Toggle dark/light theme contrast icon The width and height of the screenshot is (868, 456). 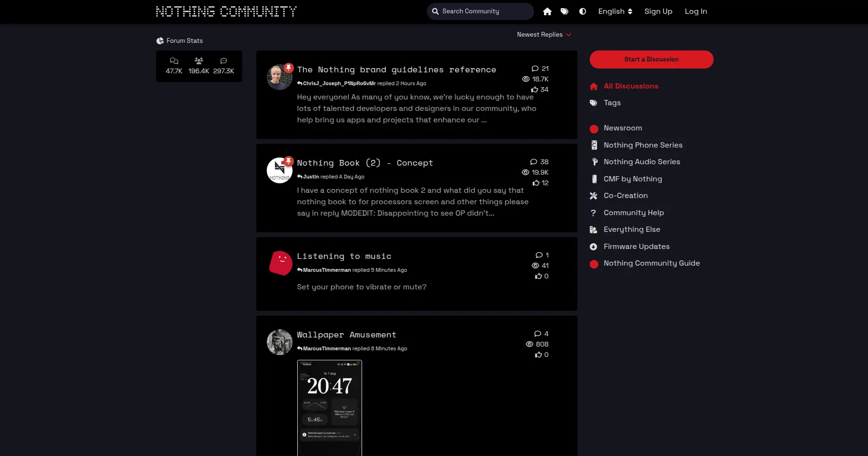click(x=583, y=11)
